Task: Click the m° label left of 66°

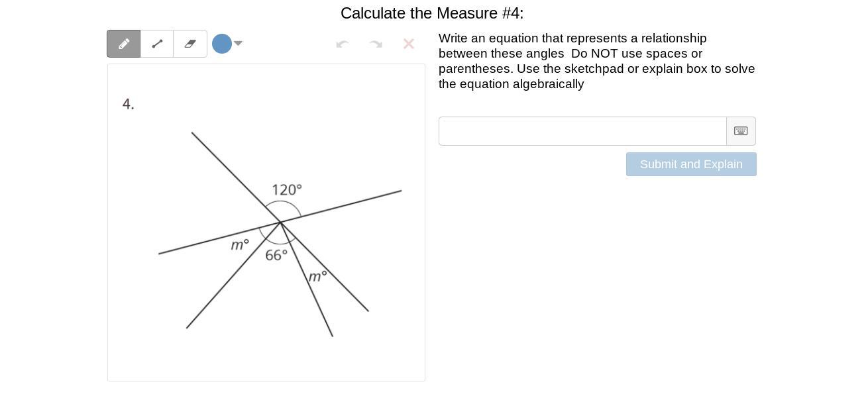Action: 240,244
